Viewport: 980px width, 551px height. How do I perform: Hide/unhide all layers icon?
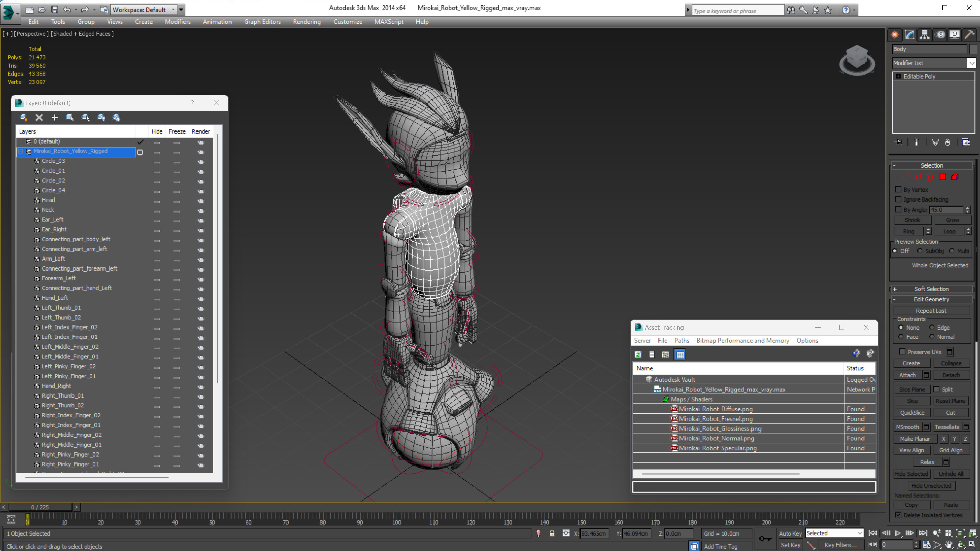(101, 117)
